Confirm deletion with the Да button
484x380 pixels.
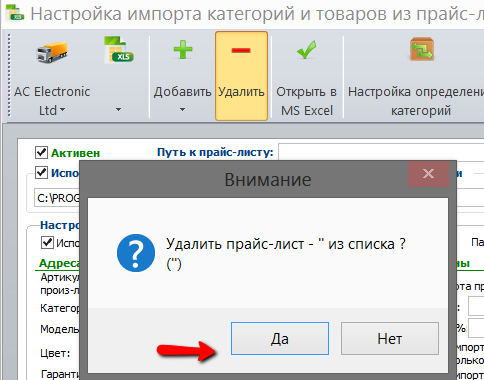coord(280,338)
